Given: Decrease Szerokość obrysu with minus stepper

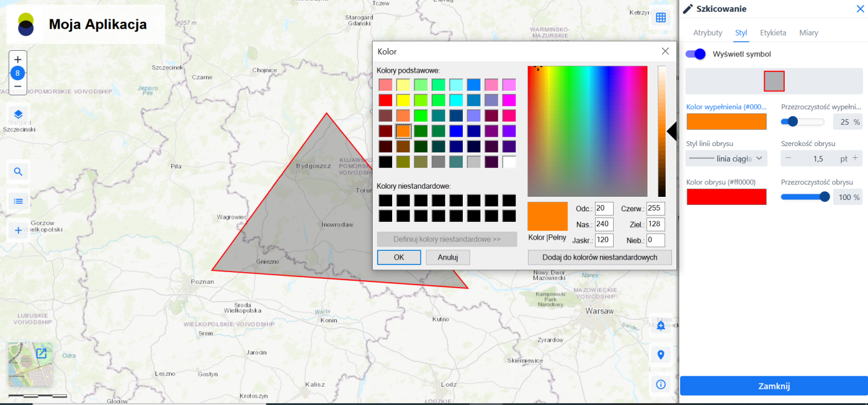Looking at the screenshot, I should 788,159.
